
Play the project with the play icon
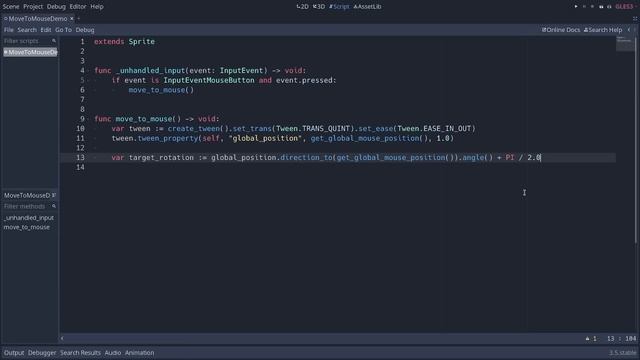(576, 7)
